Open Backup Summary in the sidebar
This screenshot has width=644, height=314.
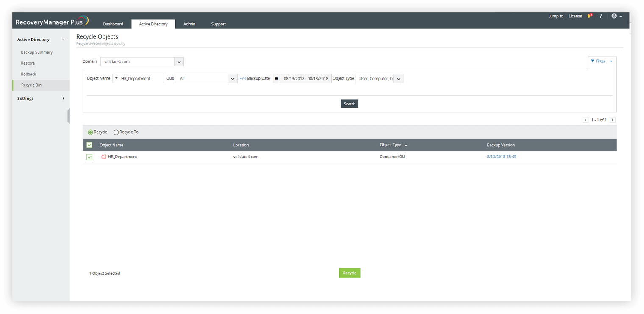(x=37, y=52)
